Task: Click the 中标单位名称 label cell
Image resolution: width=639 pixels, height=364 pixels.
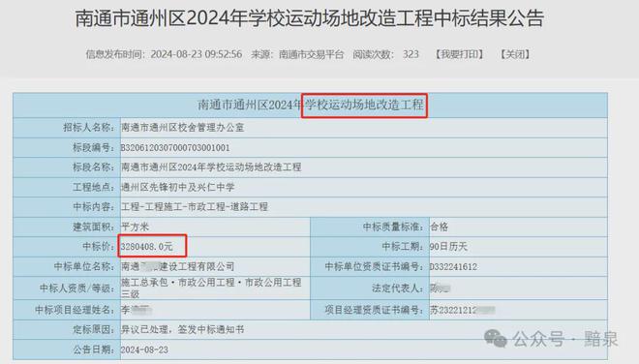Action: 67,266
